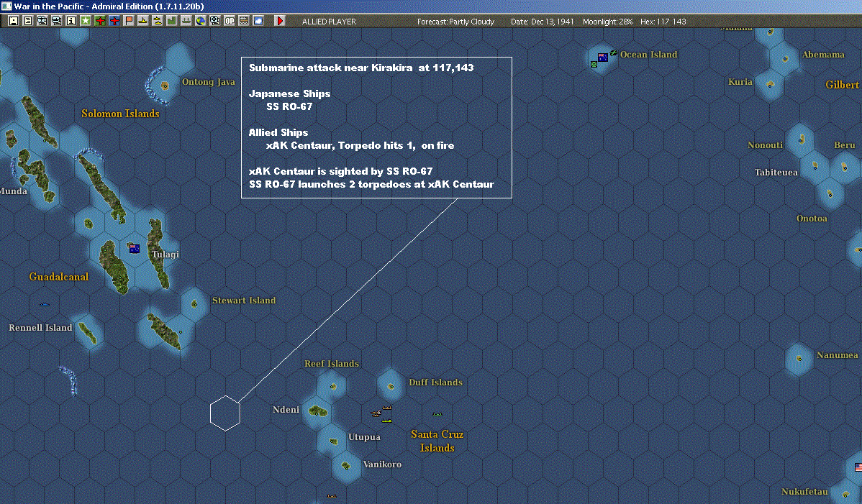Image resolution: width=862 pixels, height=504 pixels.
Task: Click the Nanumea island base dot
Action: [799, 359]
